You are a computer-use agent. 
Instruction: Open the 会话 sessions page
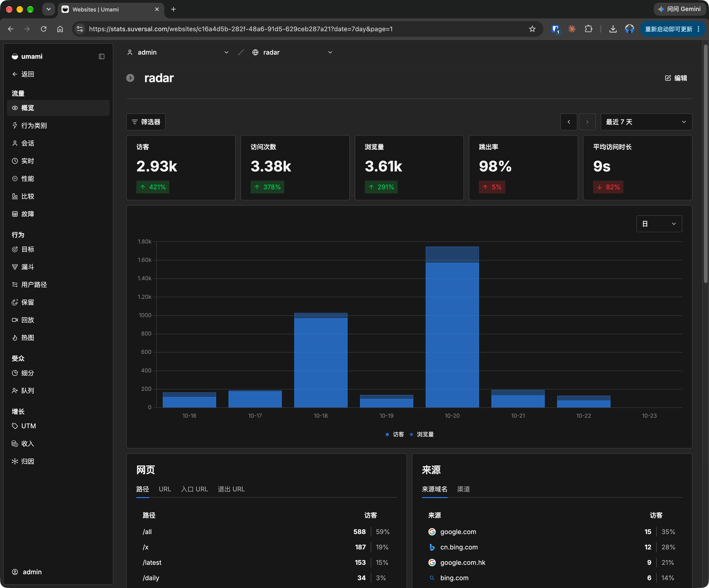click(58, 143)
